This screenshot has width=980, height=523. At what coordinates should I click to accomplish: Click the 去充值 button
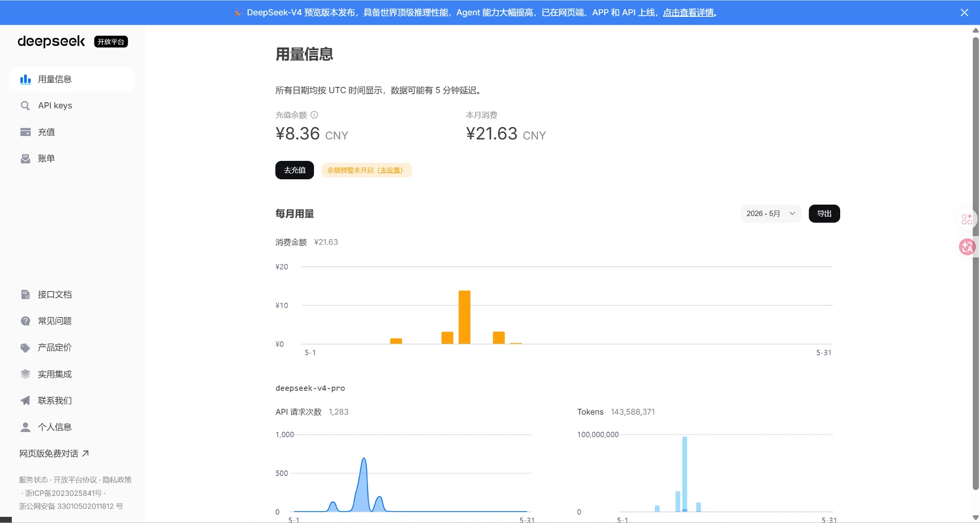[x=295, y=170]
